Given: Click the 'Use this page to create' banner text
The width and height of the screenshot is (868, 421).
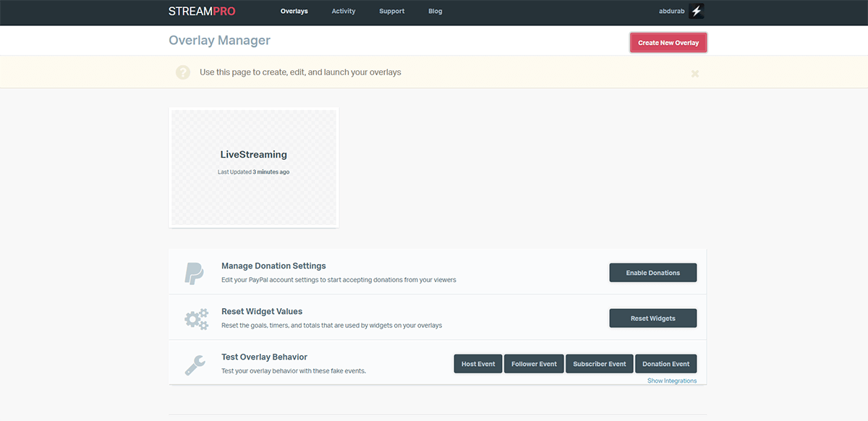Looking at the screenshot, I should (300, 72).
